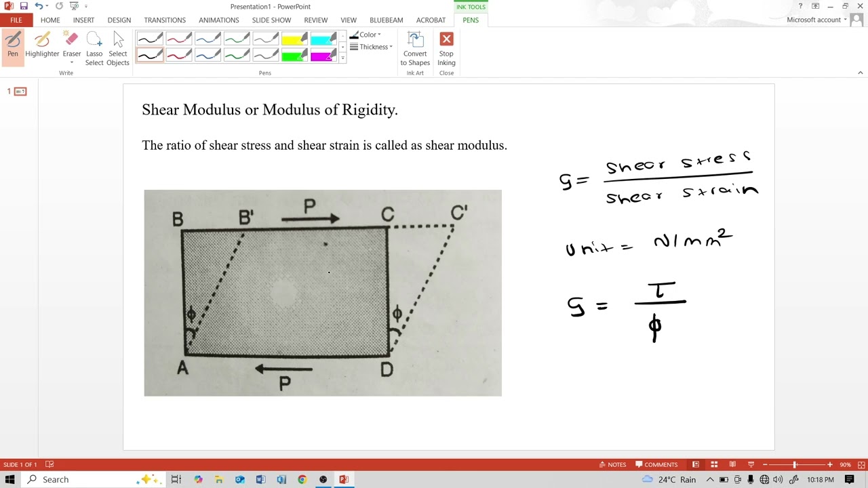Switch to HOME ribbon tab
The width and height of the screenshot is (868, 488).
pos(50,20)
